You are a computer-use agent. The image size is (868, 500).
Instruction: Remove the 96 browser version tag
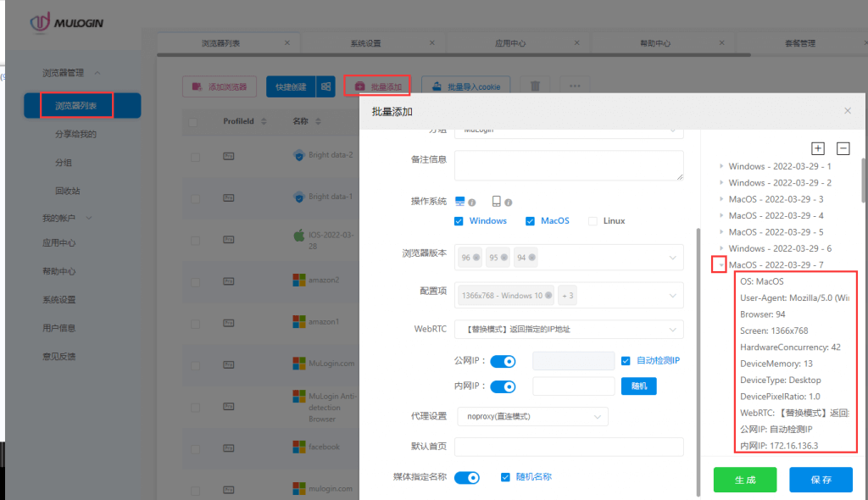[x=476, y=258]
